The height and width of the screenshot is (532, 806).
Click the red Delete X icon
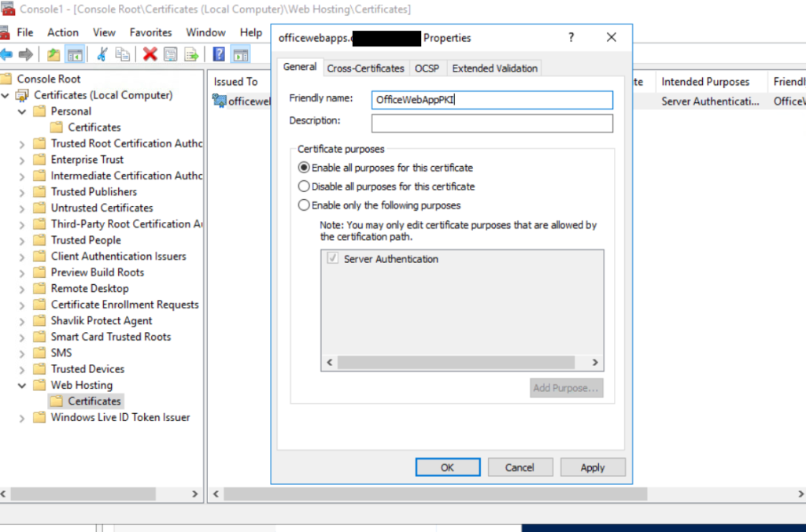[150, 54]
